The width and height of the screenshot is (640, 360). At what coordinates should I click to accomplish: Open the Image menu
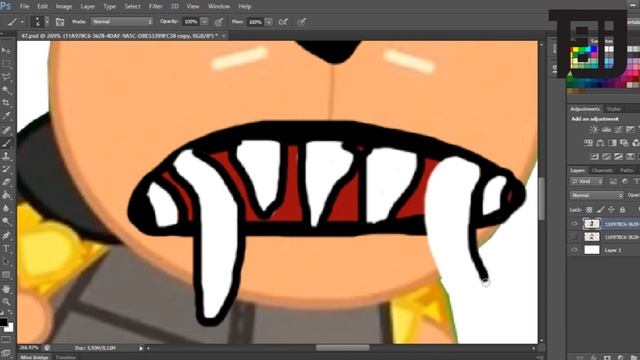[x=64, y=6]
